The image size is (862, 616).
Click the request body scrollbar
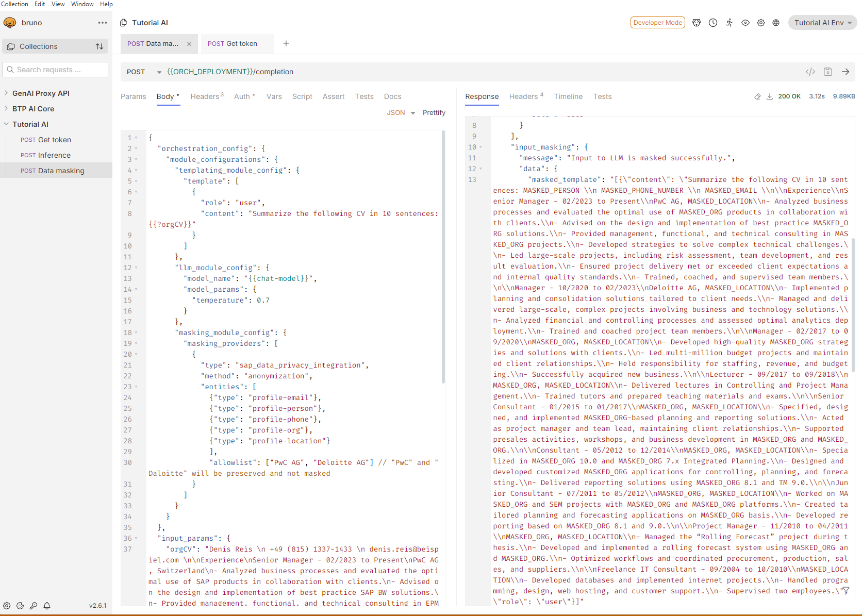click(x=443, y=258)
